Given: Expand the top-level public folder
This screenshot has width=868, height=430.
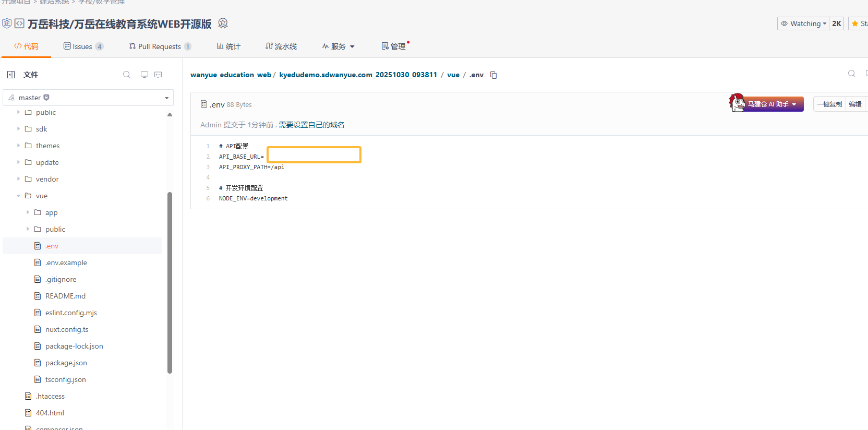Looking at the screenshot, I should coord(18,112).
